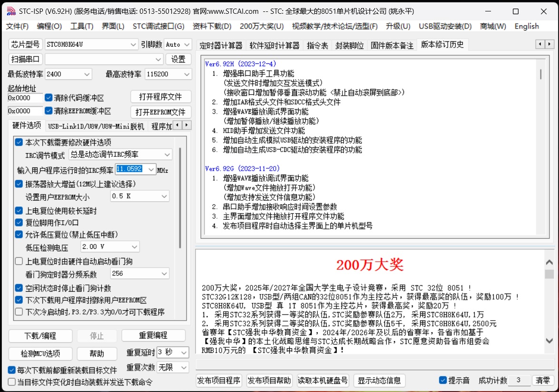Image resolution: width=559 pixels, height=392 pixels.
Task: Toggle 允许低压复位(禁止低压中断) checkbox
Action: click(x=19, y=235)
